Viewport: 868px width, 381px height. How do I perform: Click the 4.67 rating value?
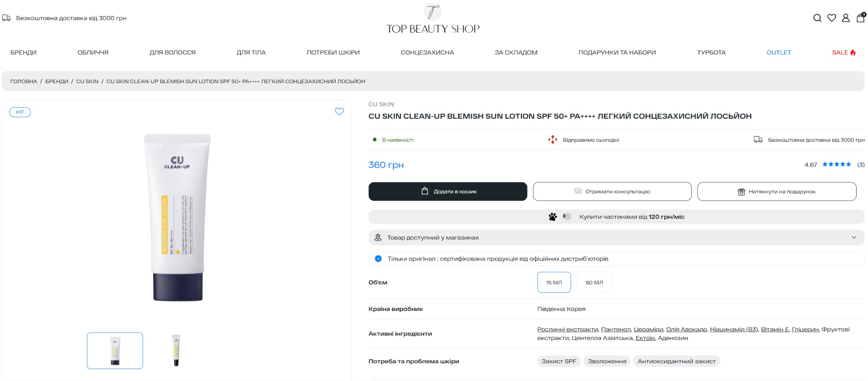pos(811,165)
